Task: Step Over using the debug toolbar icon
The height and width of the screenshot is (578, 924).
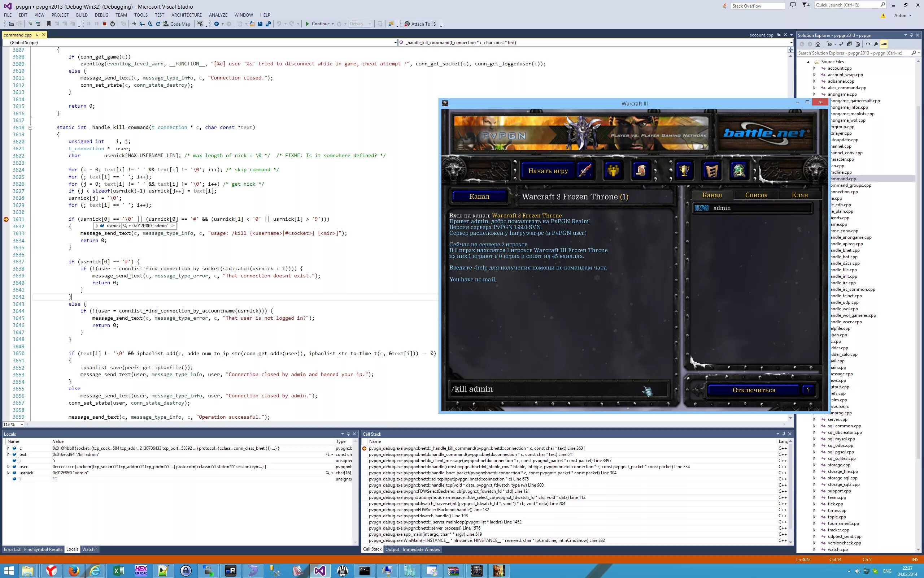Action: pos(150,24)
